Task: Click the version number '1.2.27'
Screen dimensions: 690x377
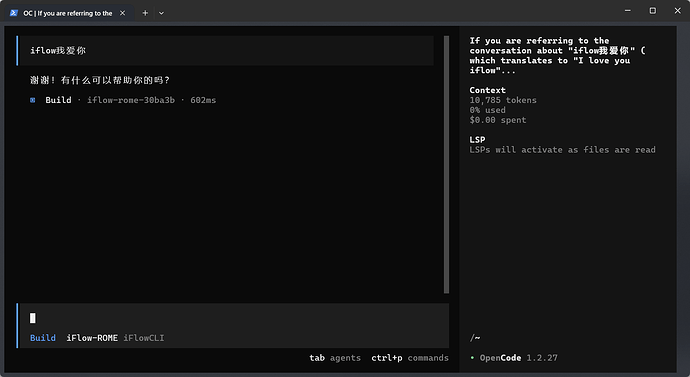Action: click(x=542, y=358)
